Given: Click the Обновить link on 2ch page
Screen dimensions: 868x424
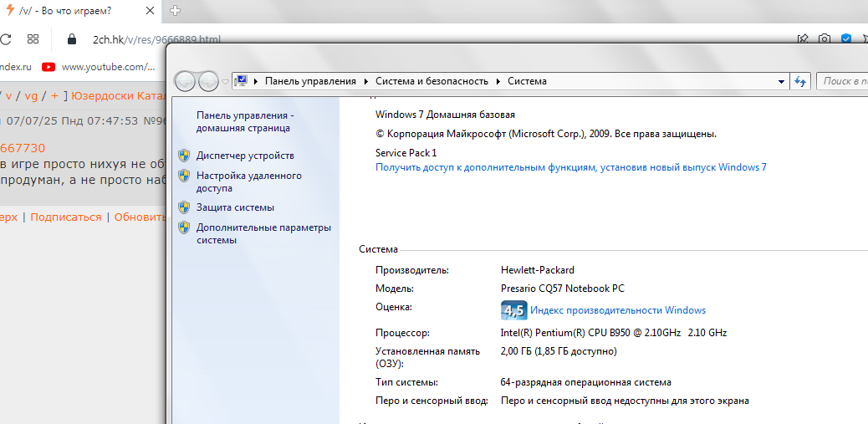Looking at the screenshot, I should (140, 217).
